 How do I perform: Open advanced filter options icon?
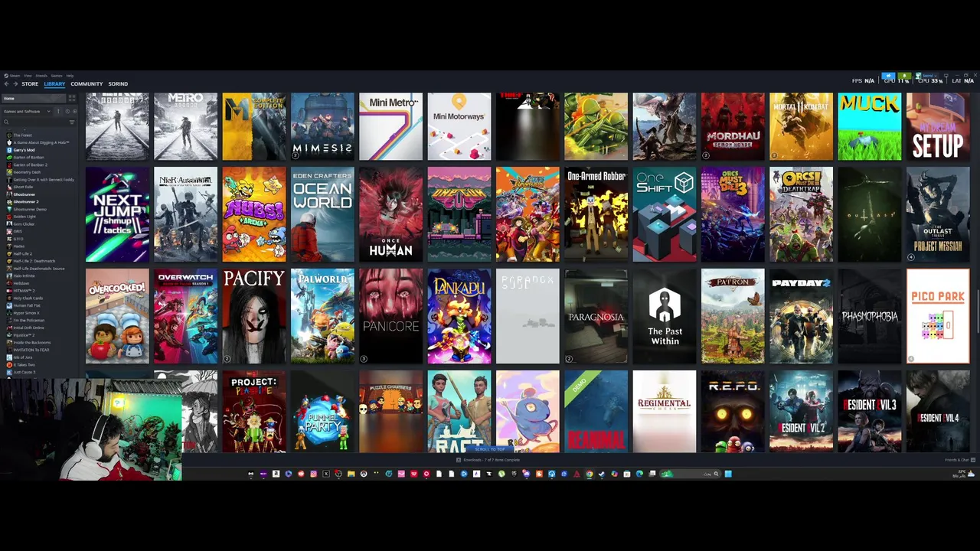click(72, 122)
